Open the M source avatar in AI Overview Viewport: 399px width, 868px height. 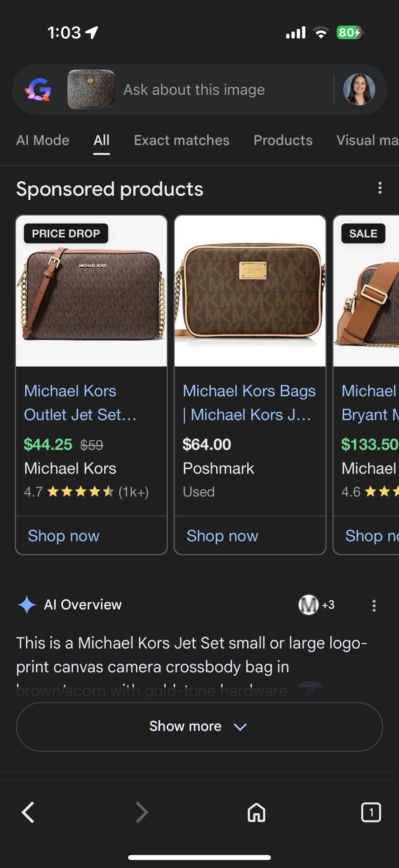pos(308,604)
